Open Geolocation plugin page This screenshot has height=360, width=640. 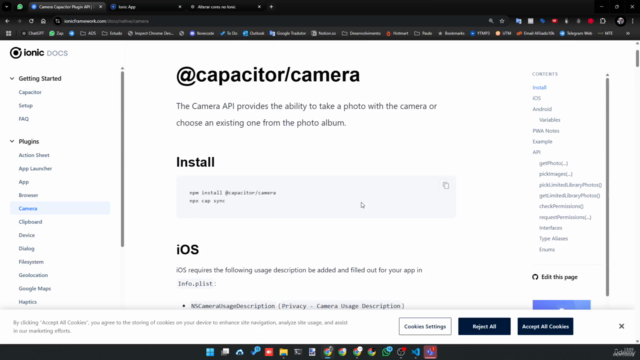tap(33, 275)
